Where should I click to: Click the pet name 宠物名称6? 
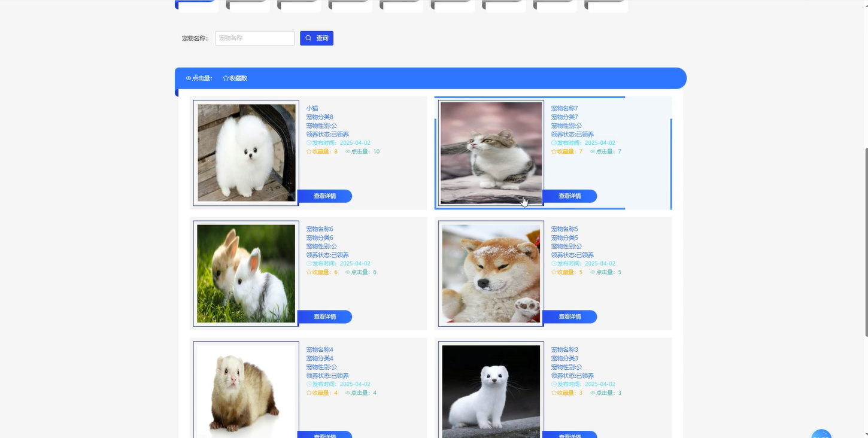tap(320, 229)
